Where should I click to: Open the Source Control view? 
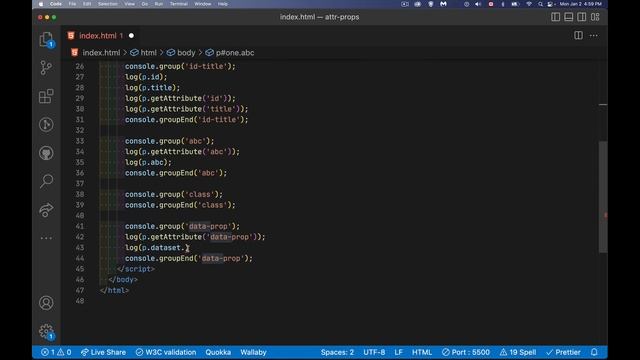[46, 68]
